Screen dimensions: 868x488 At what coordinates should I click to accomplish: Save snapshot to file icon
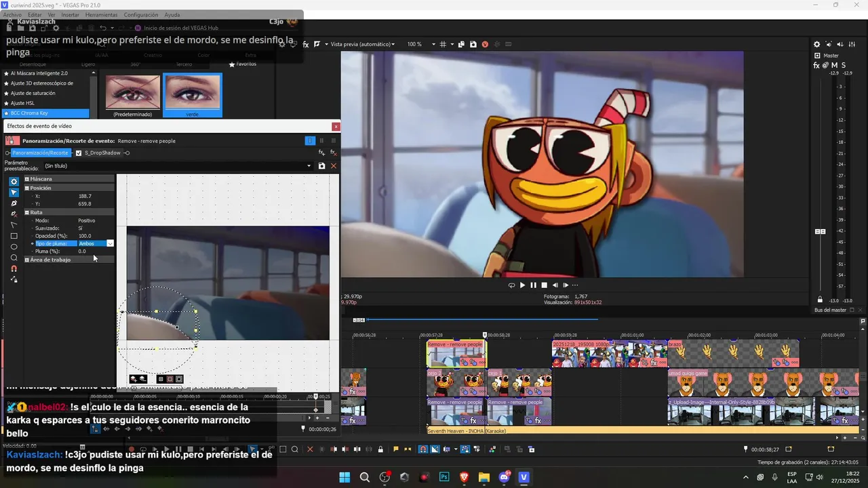(473, 44)
